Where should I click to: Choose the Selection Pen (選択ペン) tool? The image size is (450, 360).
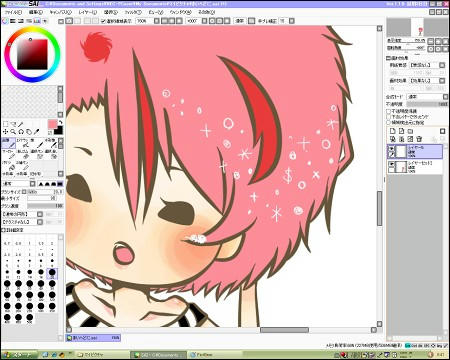(x=37, y=154)
